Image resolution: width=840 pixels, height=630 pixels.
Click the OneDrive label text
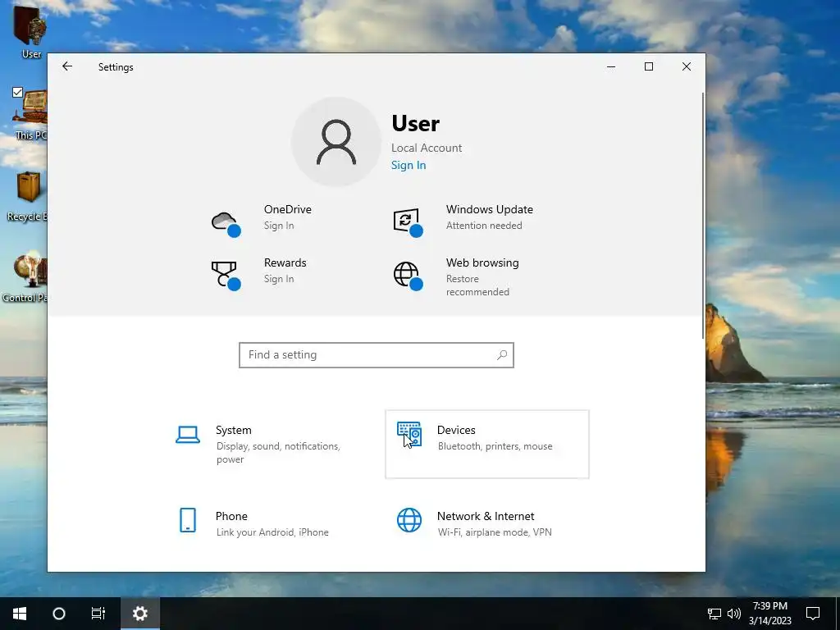click(287, 209)
